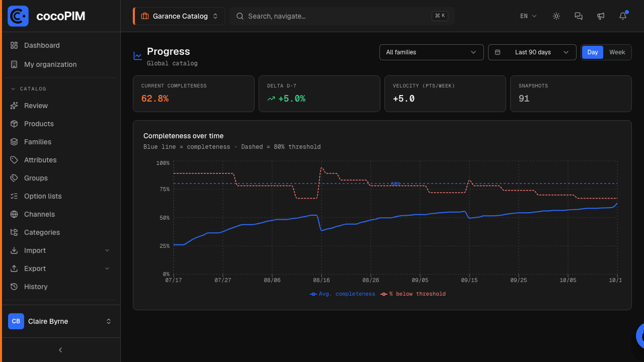Open Products in catalog menu
The height and width of the screenshot is (362, 644).
[60, 124]
